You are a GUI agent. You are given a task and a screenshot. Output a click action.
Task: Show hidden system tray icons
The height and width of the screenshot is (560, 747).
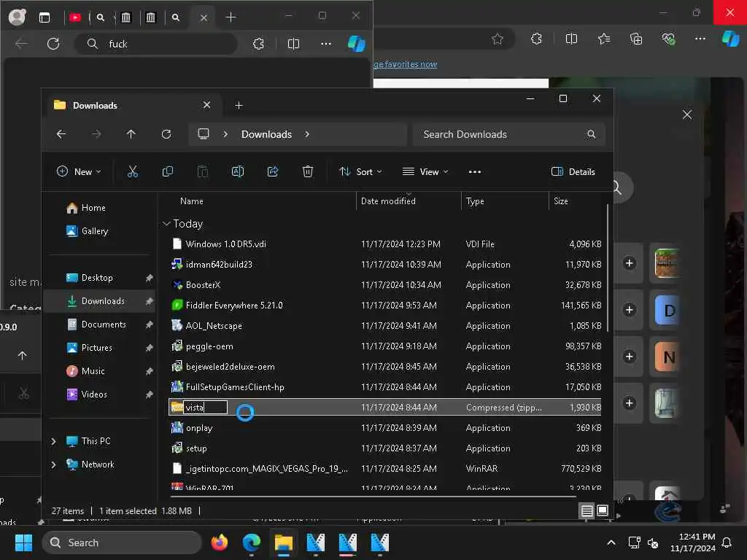[611, 542]
